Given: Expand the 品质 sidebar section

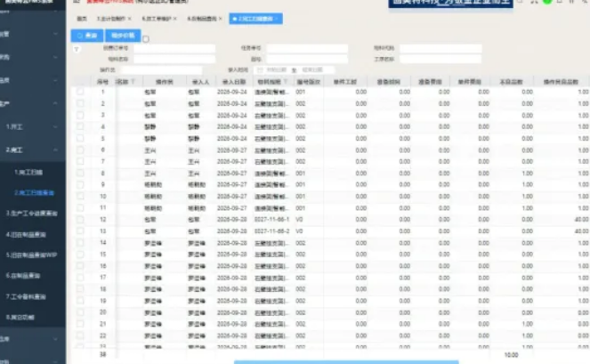Looking at the screenshot, I should coord(55,80).
